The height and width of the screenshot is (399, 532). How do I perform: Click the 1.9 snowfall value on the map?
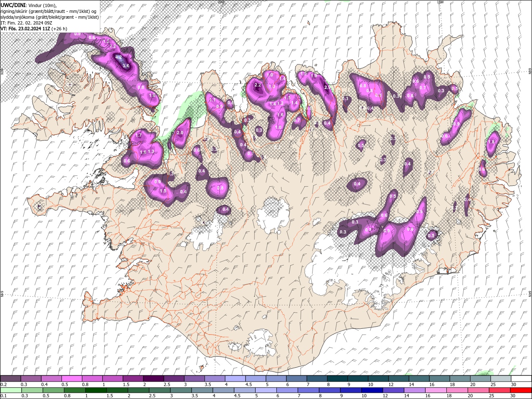tap(314, 76)
